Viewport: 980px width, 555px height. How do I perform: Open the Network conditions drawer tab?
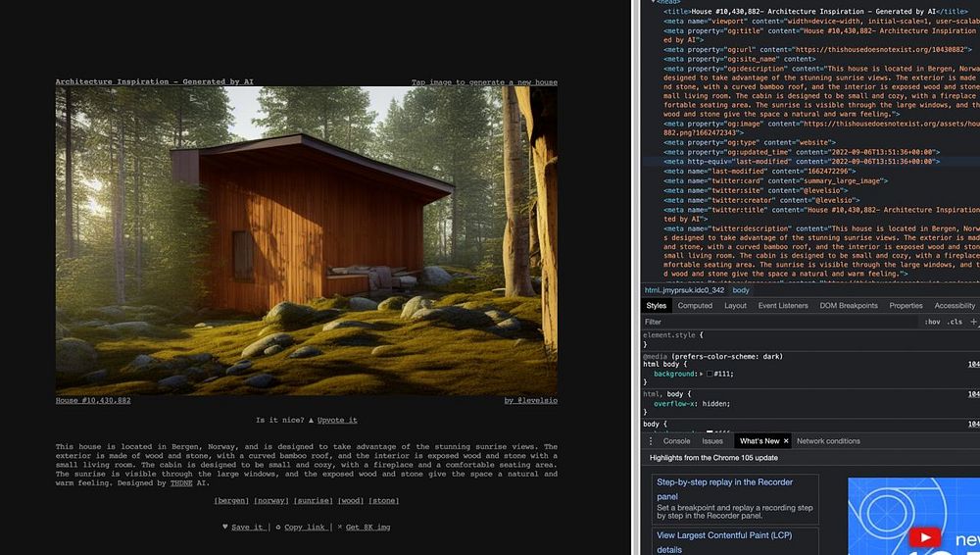(x=828, y=441)
